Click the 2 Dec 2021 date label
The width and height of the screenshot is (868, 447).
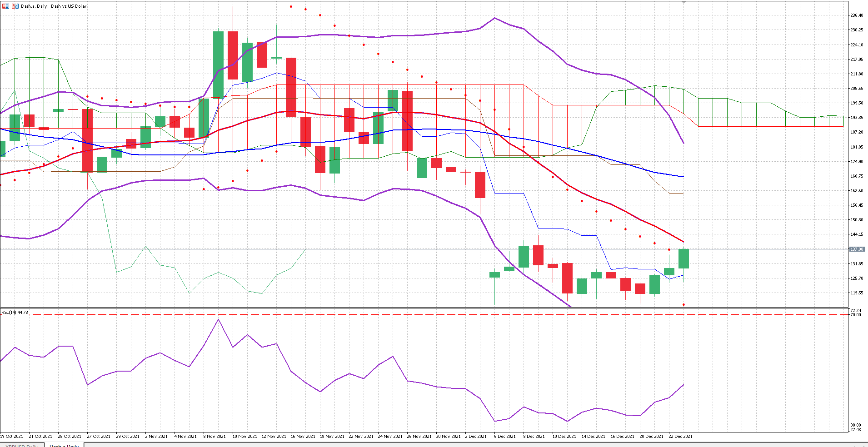[x=475, y=437]
